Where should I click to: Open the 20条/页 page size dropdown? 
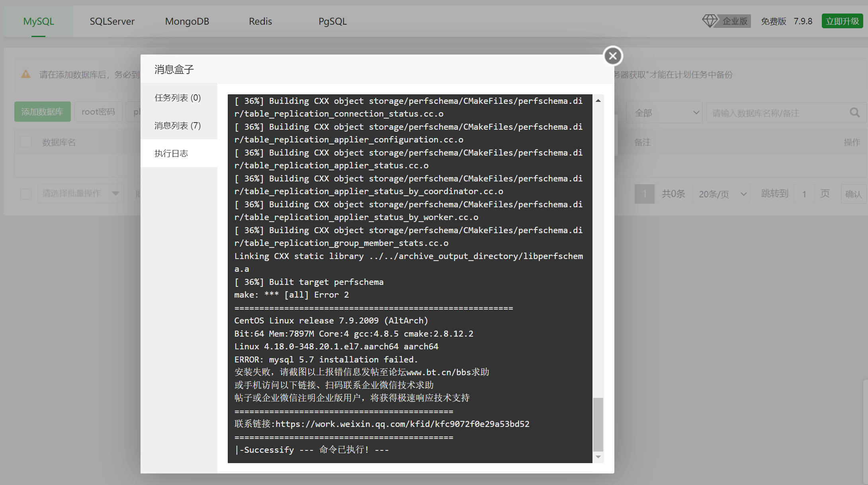721,194
